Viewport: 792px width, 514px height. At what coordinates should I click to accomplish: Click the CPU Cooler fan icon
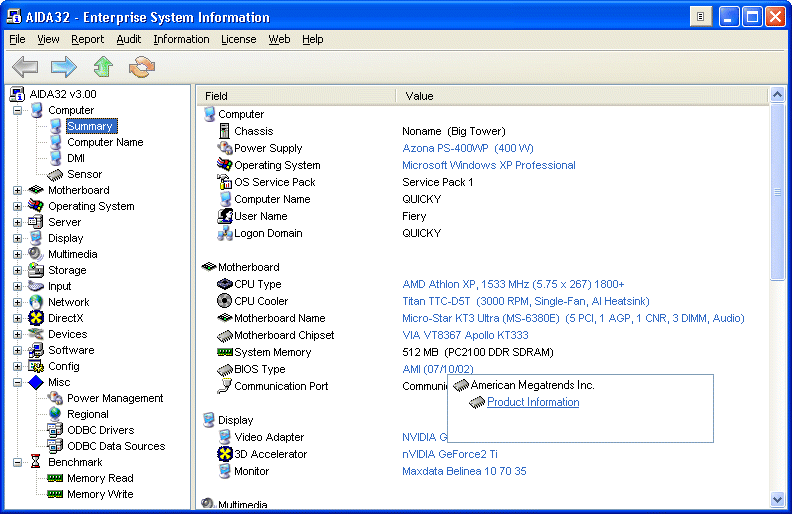(x=224, y=301)
